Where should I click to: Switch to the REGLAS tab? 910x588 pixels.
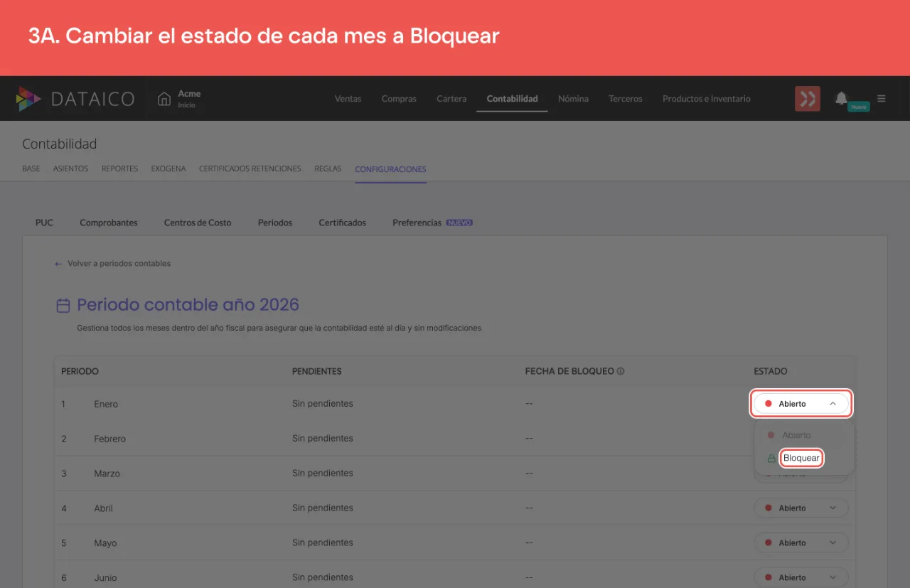click(328, 169)
